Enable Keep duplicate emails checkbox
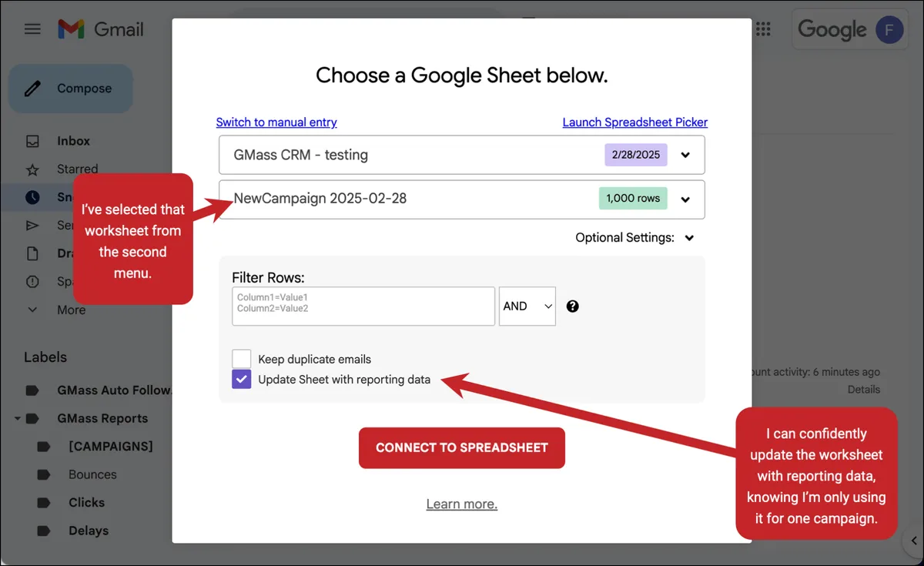This screenshot has width=924, height=566. (x=242, y=359)
